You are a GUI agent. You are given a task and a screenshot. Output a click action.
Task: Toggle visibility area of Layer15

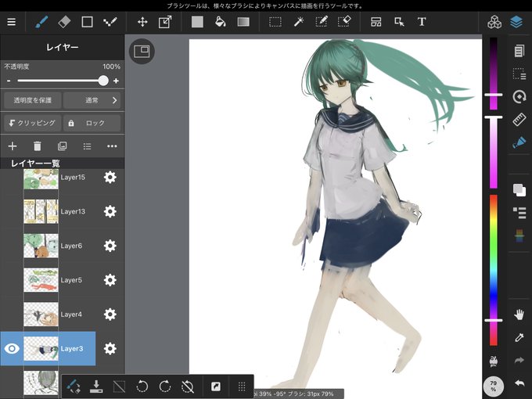pyautogui.click(x=12, y=178)
